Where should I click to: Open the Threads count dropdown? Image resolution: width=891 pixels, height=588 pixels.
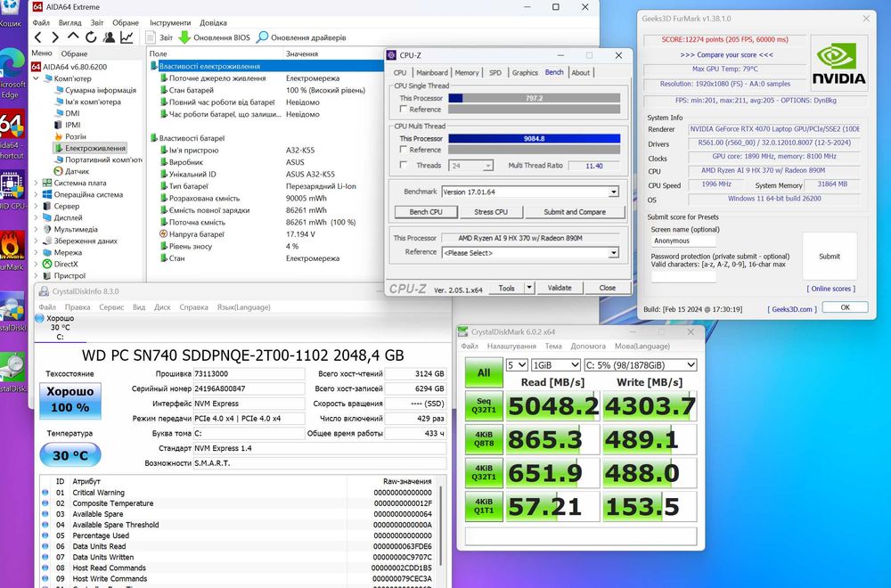pos(487,166)
